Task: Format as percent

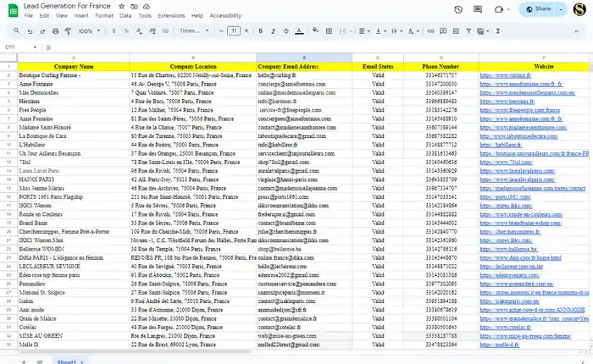Action: (126, 31)
